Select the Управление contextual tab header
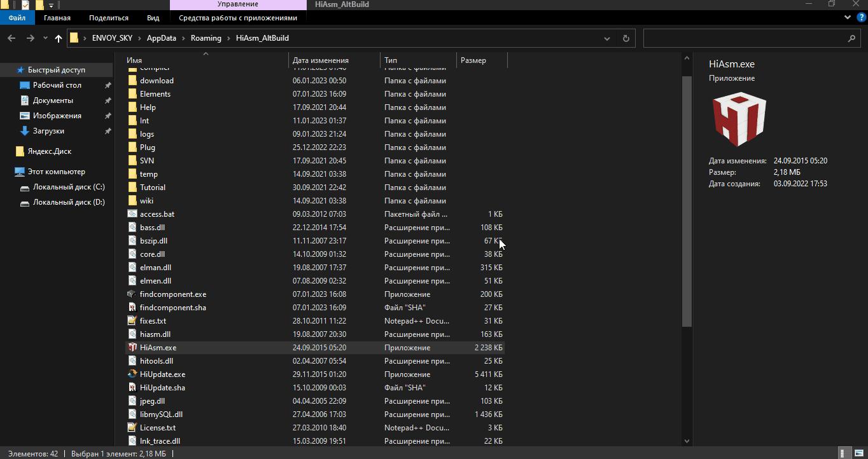868x459 pixels. [238, 4]
